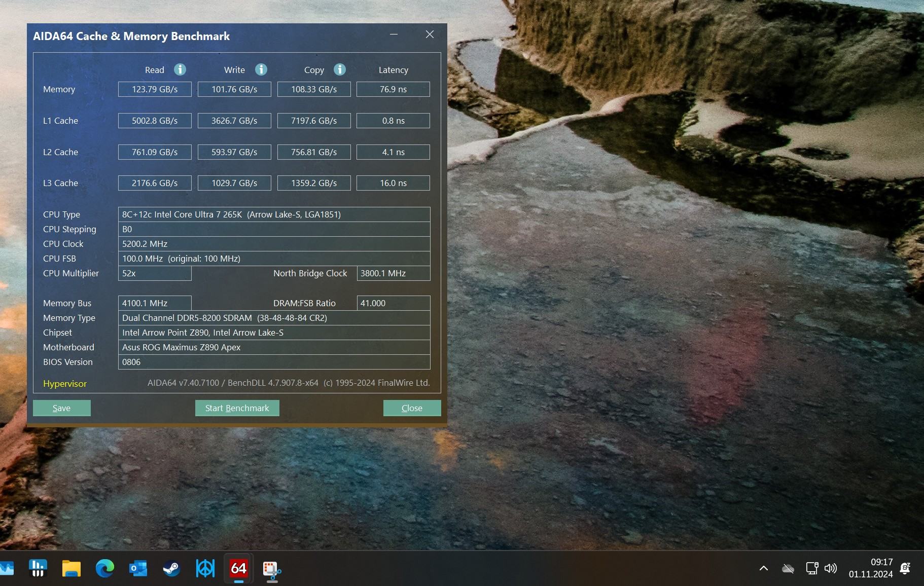Image resolution: width=924 pixels, height=586 pixels.
Task: Click CPU FSB value 100.0 MHz
Action: point(274,259)
